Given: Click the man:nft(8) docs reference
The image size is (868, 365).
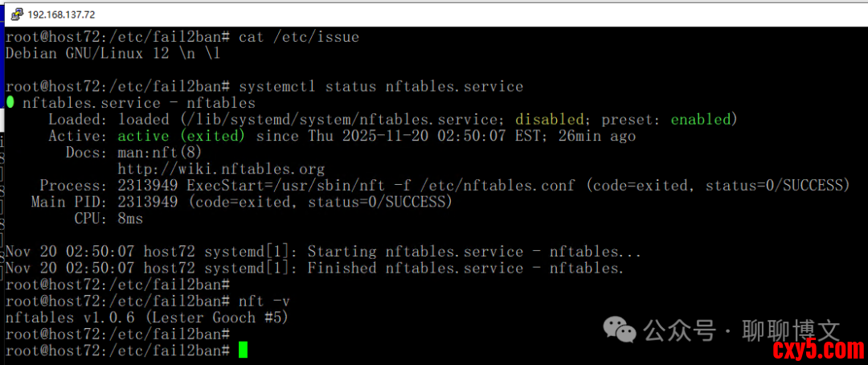Looking at the screenshot, I should 160,152.
